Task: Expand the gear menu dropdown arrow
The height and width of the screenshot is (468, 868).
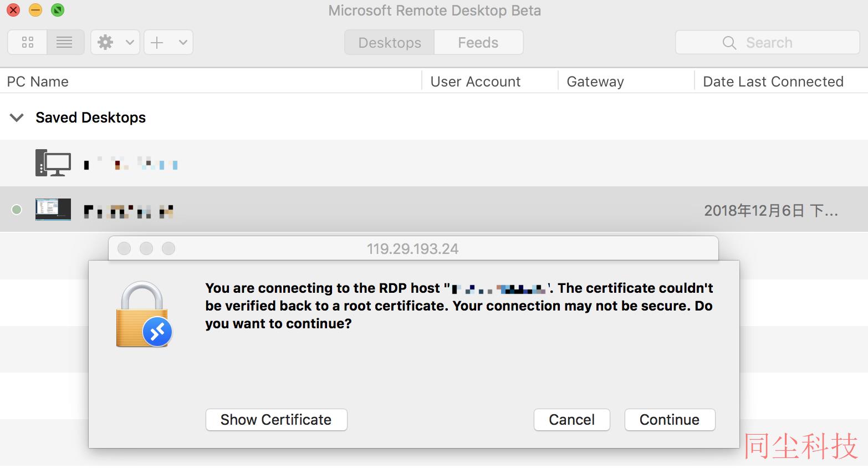Action: coord(130,42)
